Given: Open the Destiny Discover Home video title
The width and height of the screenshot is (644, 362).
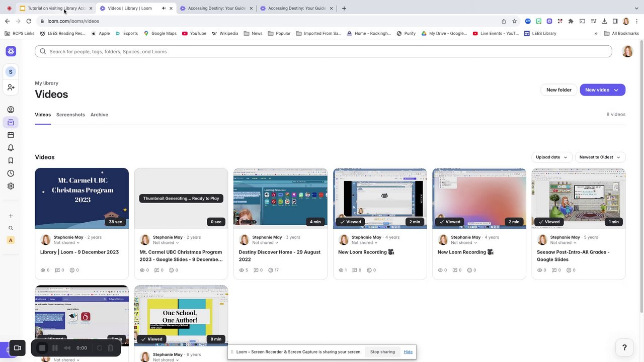Looking at the screenshot, I should tap(280, 256).
